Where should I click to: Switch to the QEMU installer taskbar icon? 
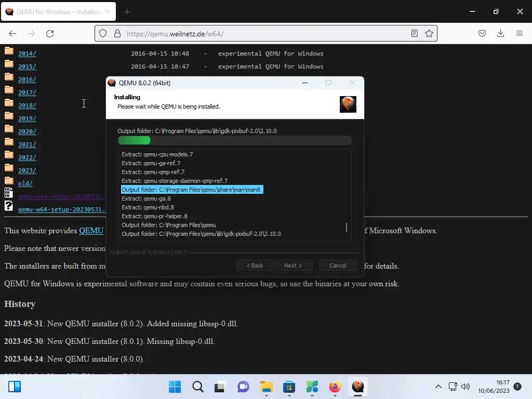(357, 387)
